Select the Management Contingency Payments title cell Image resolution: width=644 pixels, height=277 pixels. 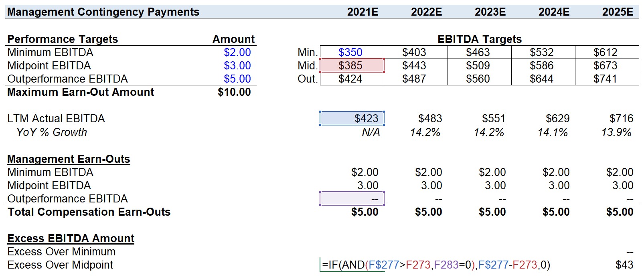pyautogui.click(x=103, y=12)
